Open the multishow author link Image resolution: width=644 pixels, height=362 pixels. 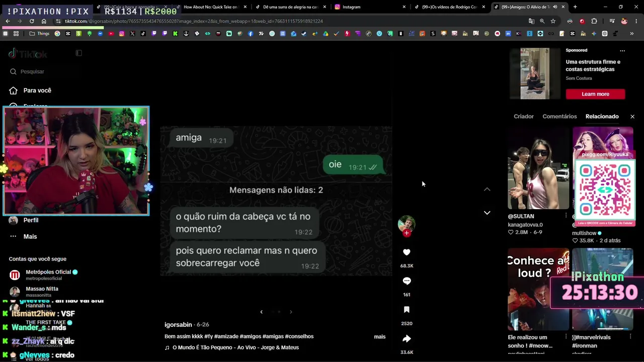coord(584,233)
